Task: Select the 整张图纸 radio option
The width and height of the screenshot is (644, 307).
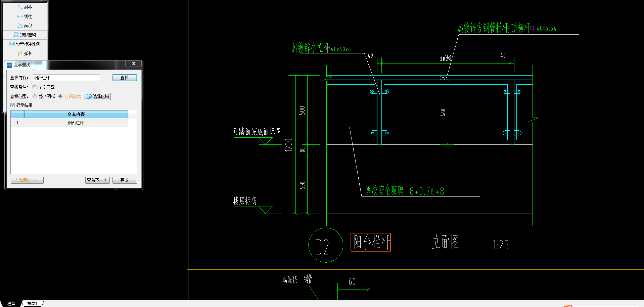Action: 35,96
